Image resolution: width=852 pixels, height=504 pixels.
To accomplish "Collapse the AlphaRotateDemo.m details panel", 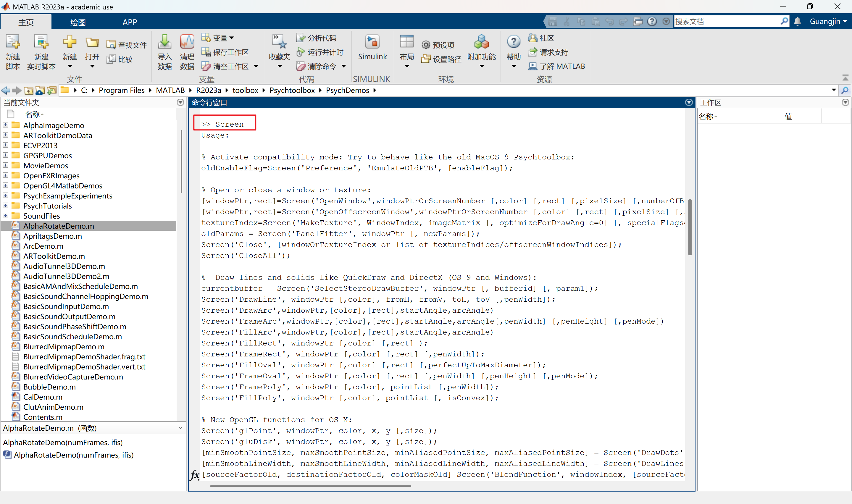I will [x=180, y=428].
